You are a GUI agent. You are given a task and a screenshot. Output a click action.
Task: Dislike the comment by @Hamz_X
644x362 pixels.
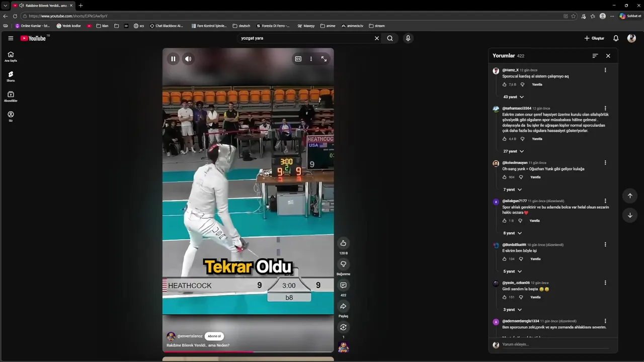tap(522, 84)
